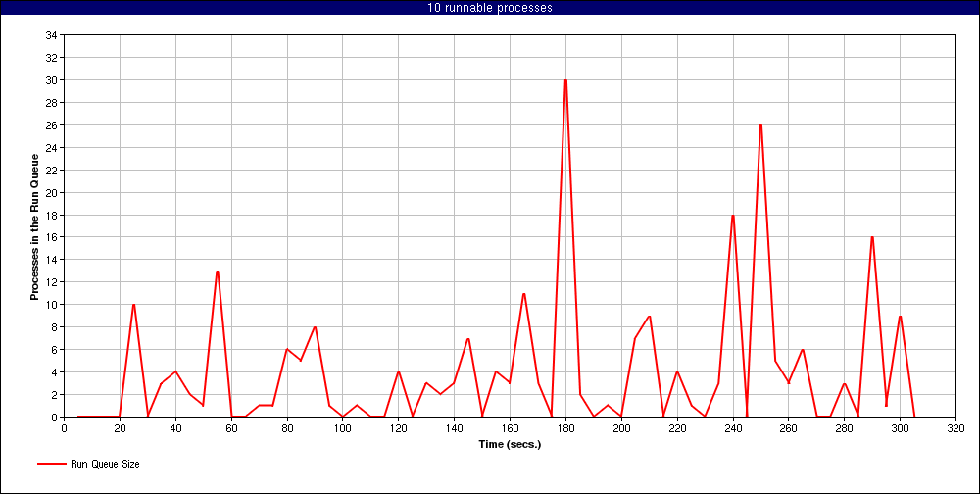Click the y-axis tick label 16
The height and width of the screenshot is (494, 980).
pyautogui.click(x=52, y=237)
